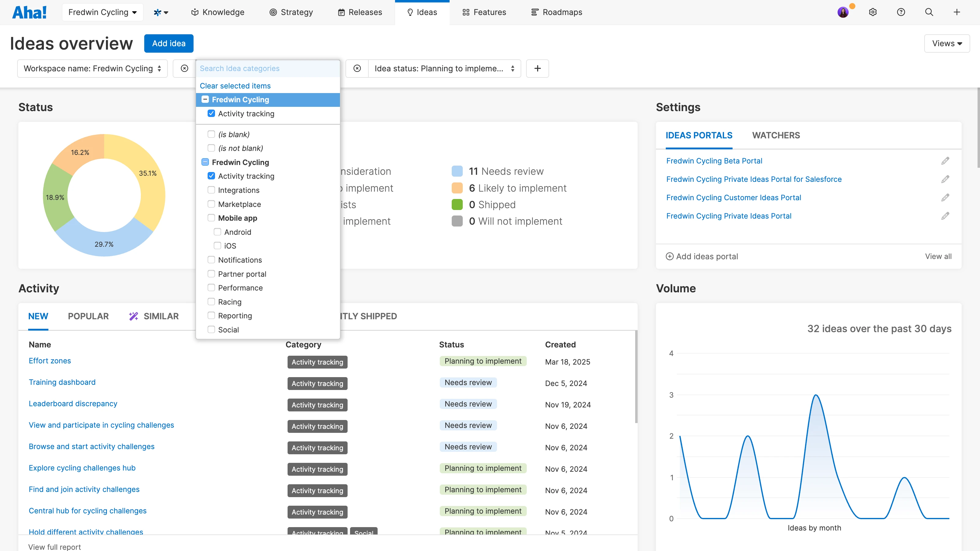Image resolution: width=980 pixels, height=551 pixels.
Task: Open the Fredwin Cycling workspace dropdown
Action: 102,12
